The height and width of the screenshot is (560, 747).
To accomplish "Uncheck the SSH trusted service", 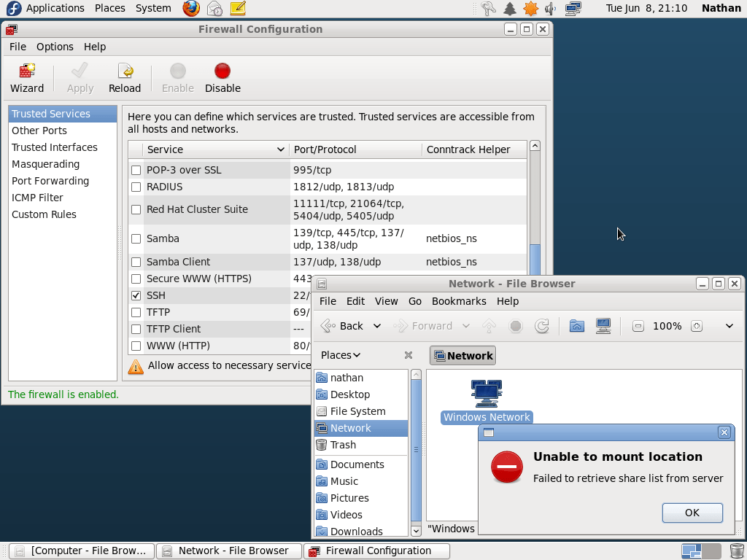I will coord(136,295).
